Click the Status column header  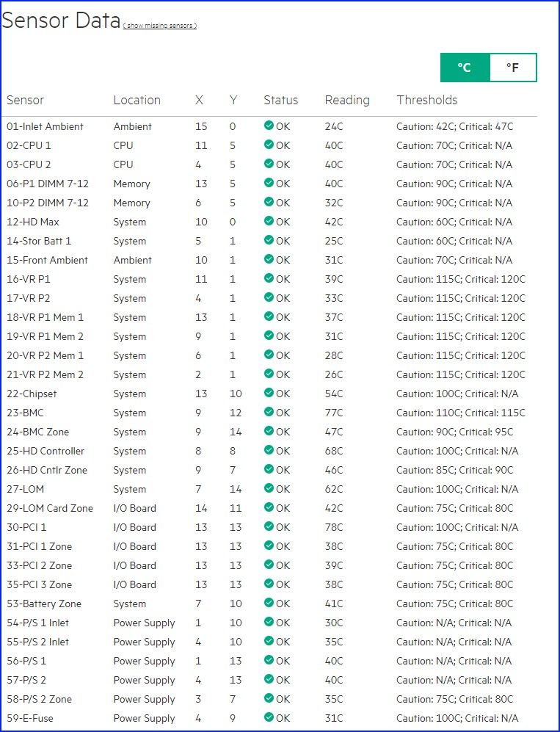coord(280,100)
